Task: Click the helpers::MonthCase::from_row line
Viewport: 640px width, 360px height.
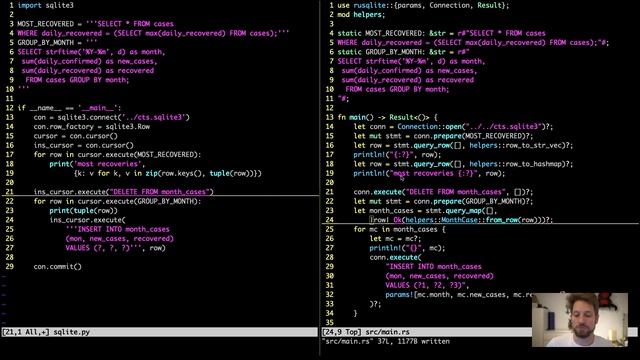Action: (461, 220)
